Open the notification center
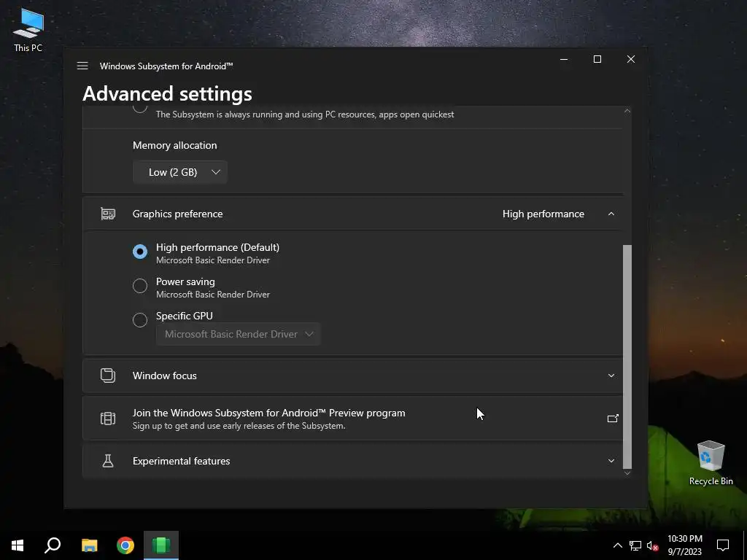The height and width of the screenshot is (560, 747). coord(723,545)
